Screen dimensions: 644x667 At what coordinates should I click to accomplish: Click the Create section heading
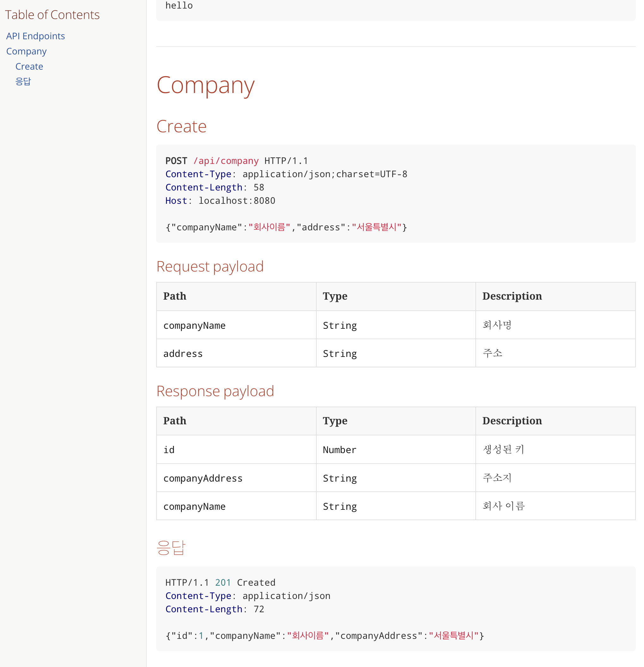pos(181,127)
